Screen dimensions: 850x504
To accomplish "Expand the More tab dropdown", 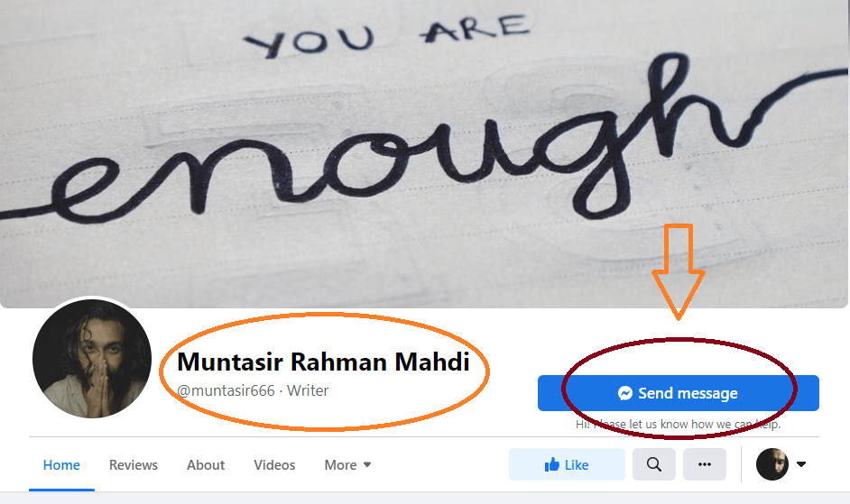I will point(347,465).
